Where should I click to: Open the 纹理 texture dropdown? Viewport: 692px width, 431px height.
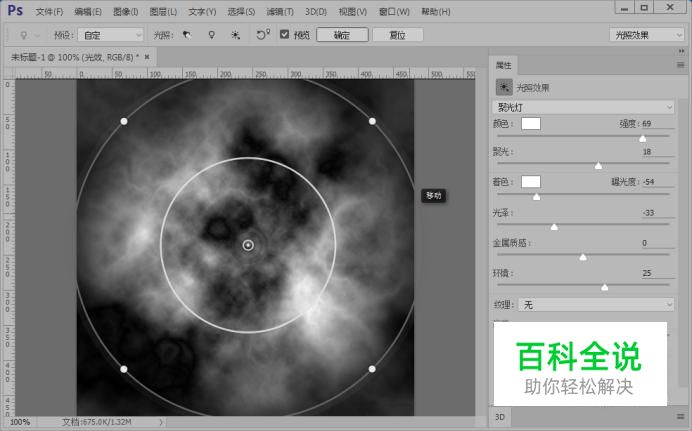(596, 304)
